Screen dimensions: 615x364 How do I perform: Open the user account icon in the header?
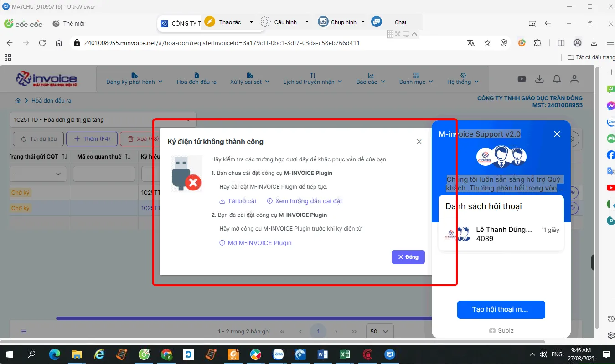(574, 79)
